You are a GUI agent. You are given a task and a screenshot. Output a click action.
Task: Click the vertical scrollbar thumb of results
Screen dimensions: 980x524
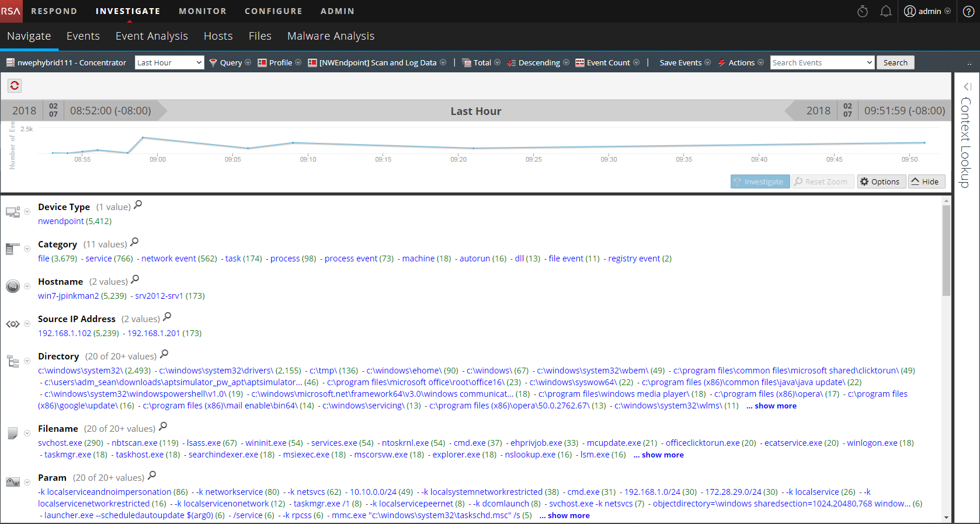(946, 251)
